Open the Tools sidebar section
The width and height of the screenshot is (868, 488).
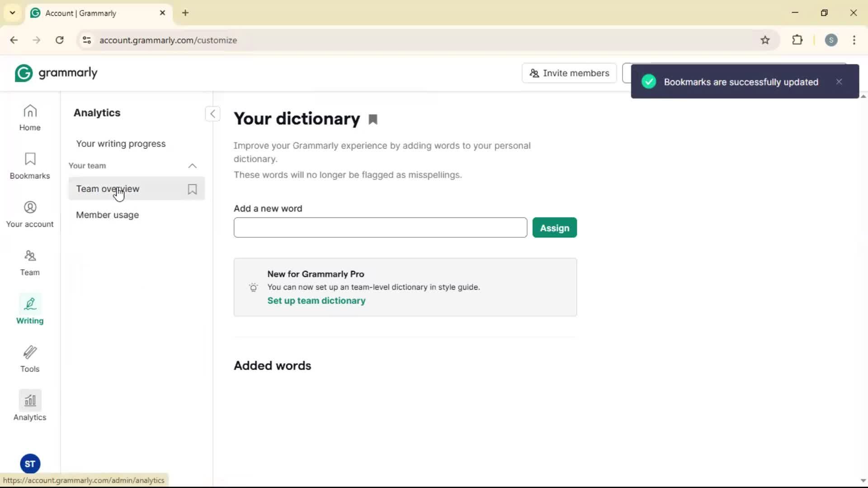[30, 359]
